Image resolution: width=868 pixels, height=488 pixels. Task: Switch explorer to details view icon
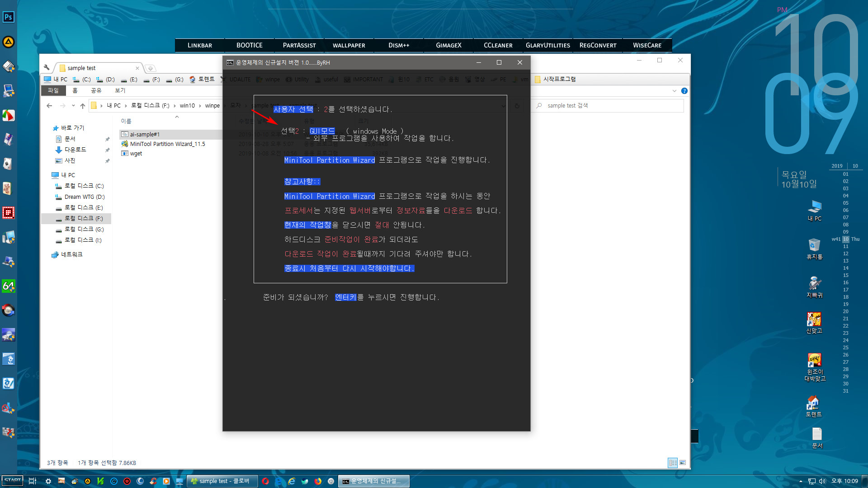coord(673,463)
